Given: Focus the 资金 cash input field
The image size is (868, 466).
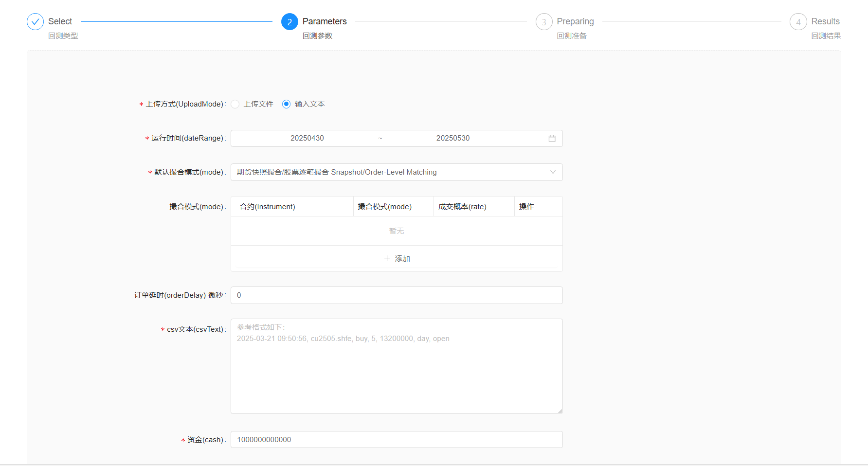Looking at the screenshot, I should tap(397, 440).
